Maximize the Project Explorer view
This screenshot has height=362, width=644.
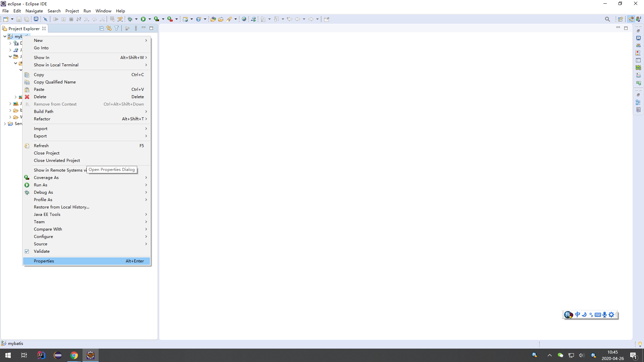click(x=151, y=28)
